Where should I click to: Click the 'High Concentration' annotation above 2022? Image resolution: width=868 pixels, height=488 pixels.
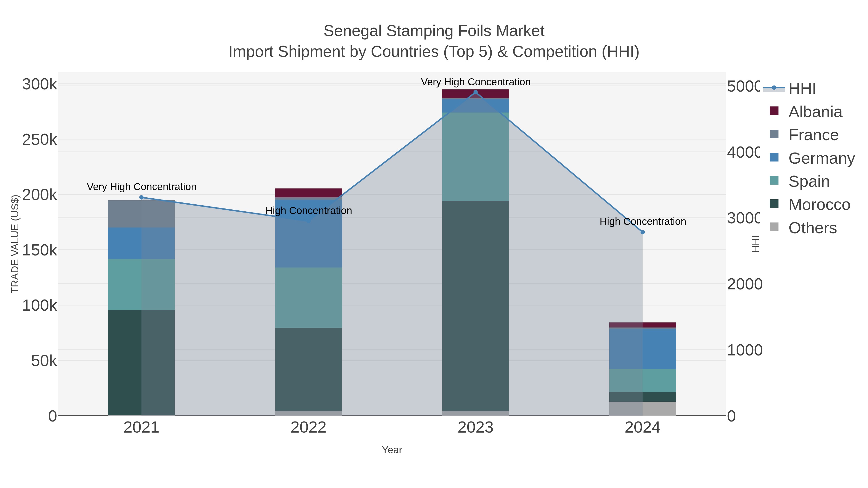(309, 210)
